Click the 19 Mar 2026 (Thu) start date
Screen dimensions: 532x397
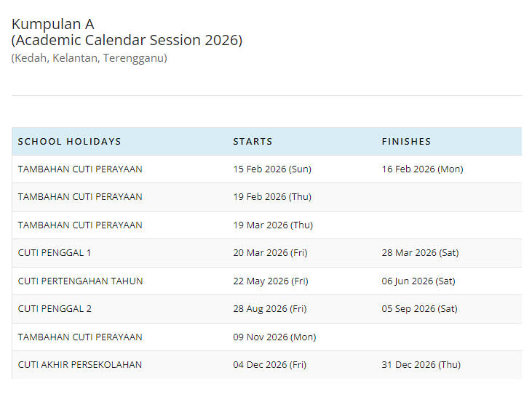tap(272, 225)
